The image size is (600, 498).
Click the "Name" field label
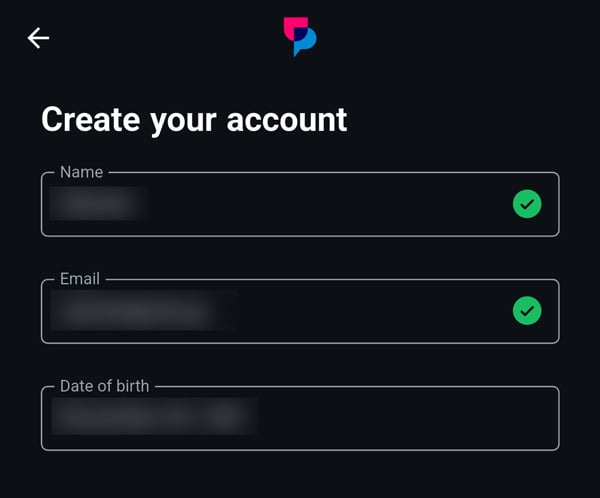(x=81, y=172)
